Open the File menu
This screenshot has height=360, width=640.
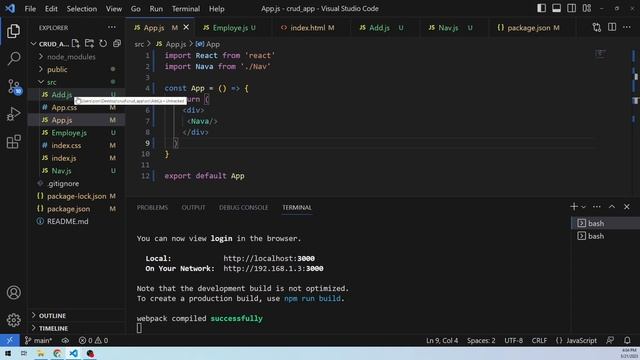[x=30, y=9]
